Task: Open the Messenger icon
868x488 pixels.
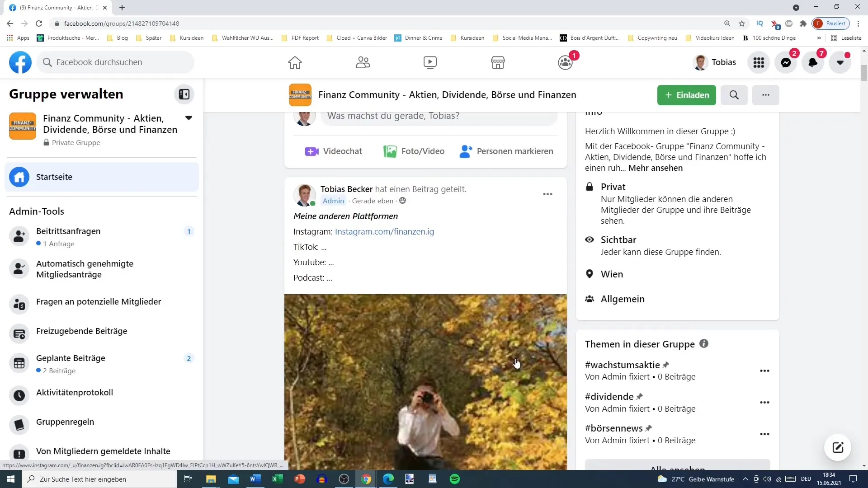Action: [786, 62]
